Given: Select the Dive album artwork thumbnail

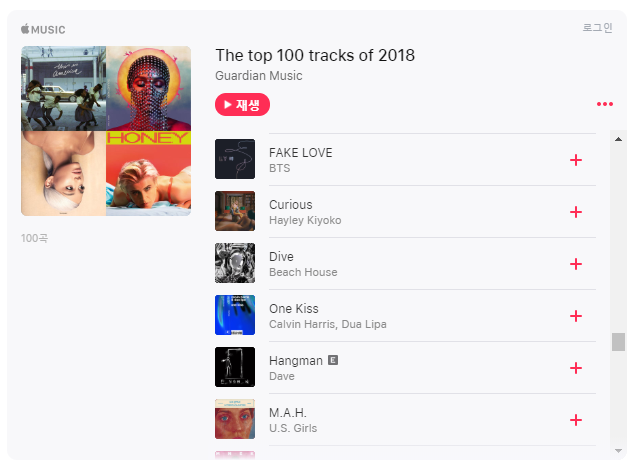Looking at the screenshot, I should click(x=235, y=264).
